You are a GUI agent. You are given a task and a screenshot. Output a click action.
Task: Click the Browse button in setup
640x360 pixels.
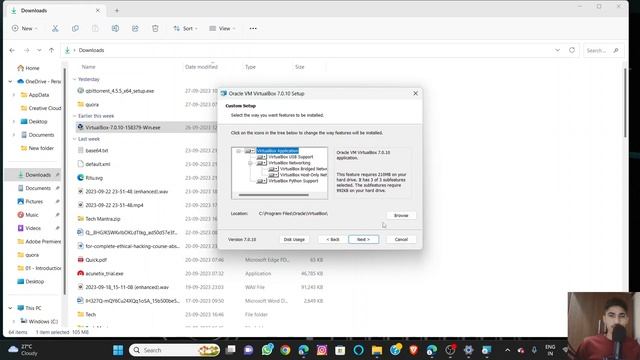click(x=401, y=216)
